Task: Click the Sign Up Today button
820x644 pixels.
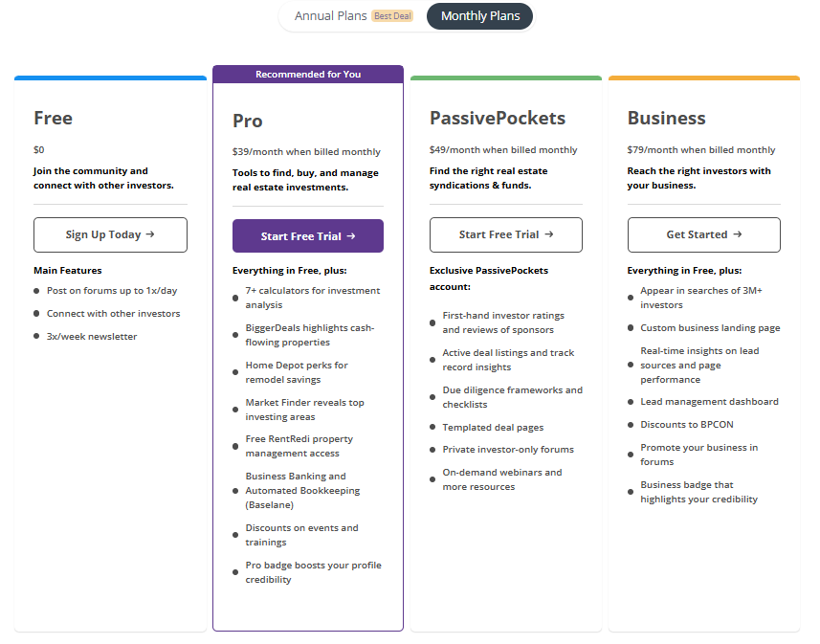Action: tap(110, 234)
